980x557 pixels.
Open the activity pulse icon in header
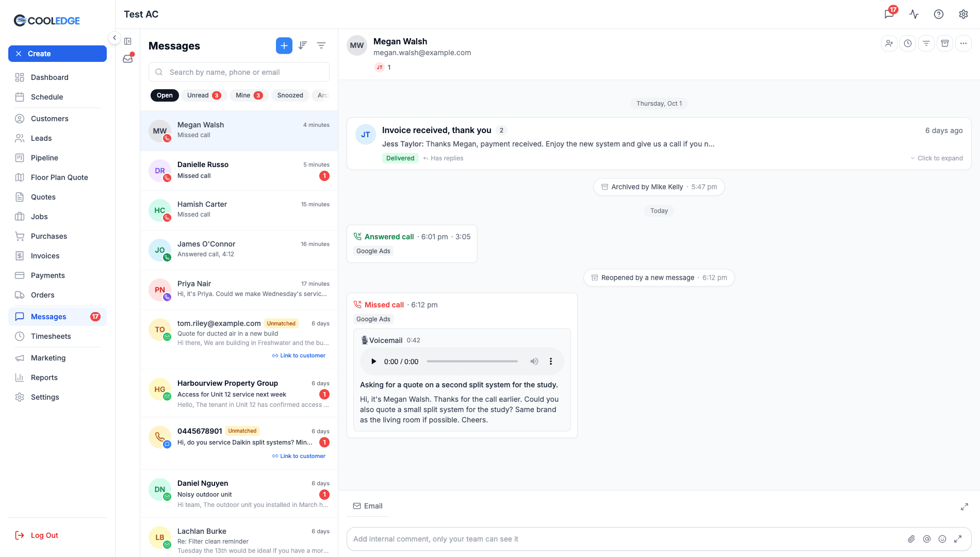(914, 14)
